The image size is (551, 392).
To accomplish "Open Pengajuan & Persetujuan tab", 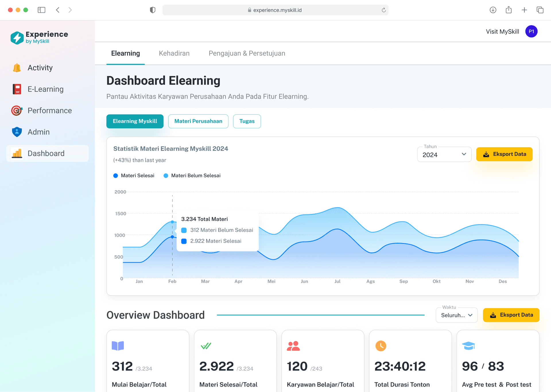I will tap(247, 53).
